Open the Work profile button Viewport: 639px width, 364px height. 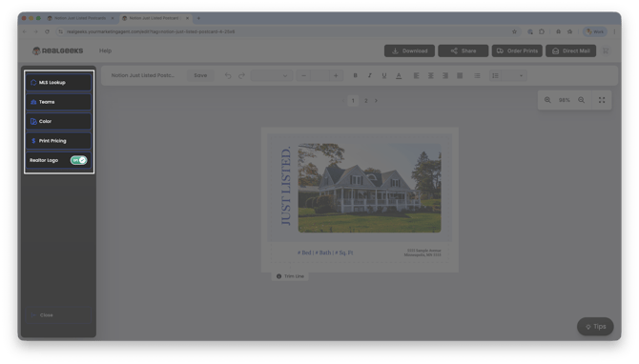[595, 31]
